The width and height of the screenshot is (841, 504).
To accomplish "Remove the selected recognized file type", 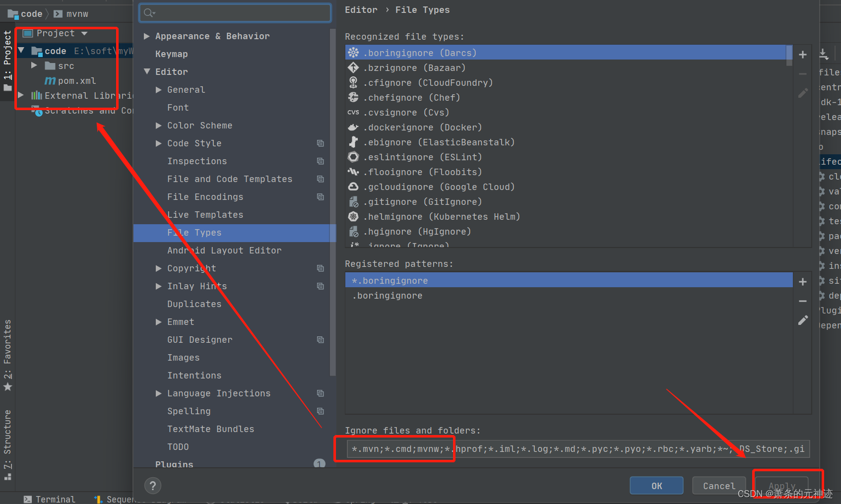I will (x=802, y=74).
